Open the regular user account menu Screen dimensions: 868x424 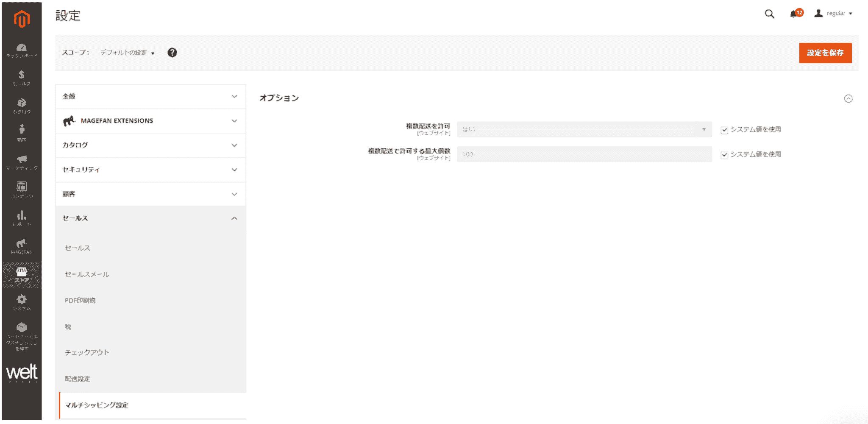[x=834, y=14]
